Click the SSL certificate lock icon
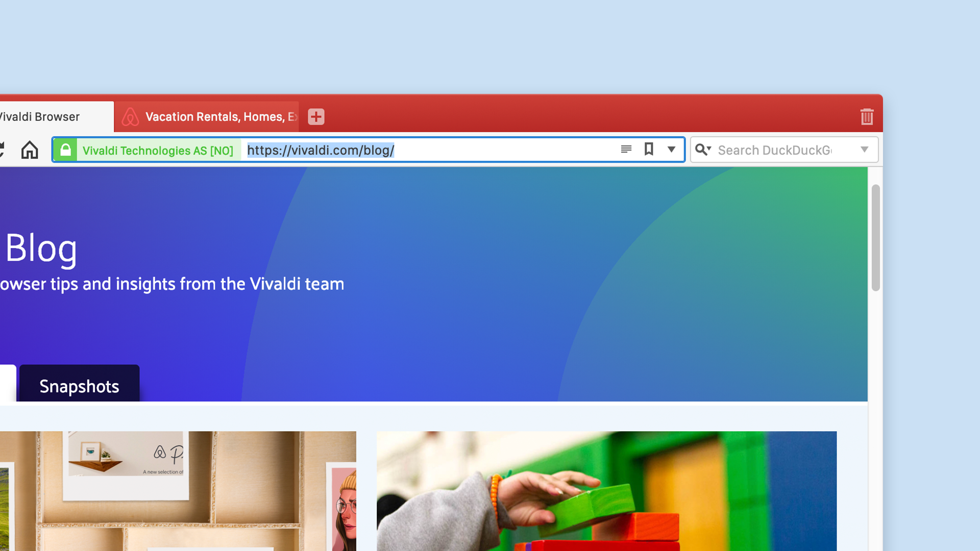980x551 pixels. coord(65,149)
